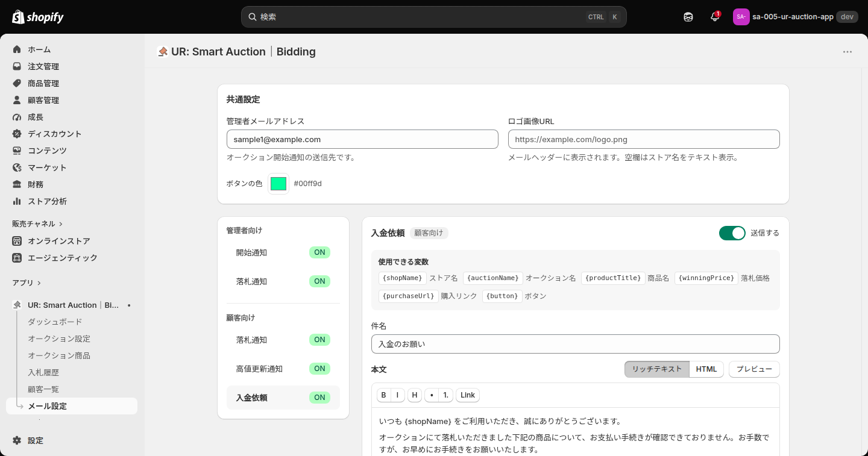Switch to the HTML editor tab

706,369
